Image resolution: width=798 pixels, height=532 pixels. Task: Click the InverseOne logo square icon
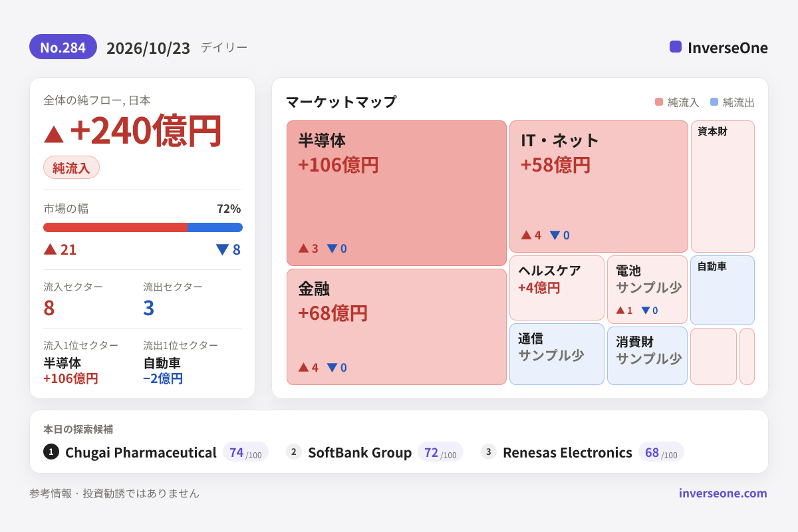[676, 47]
